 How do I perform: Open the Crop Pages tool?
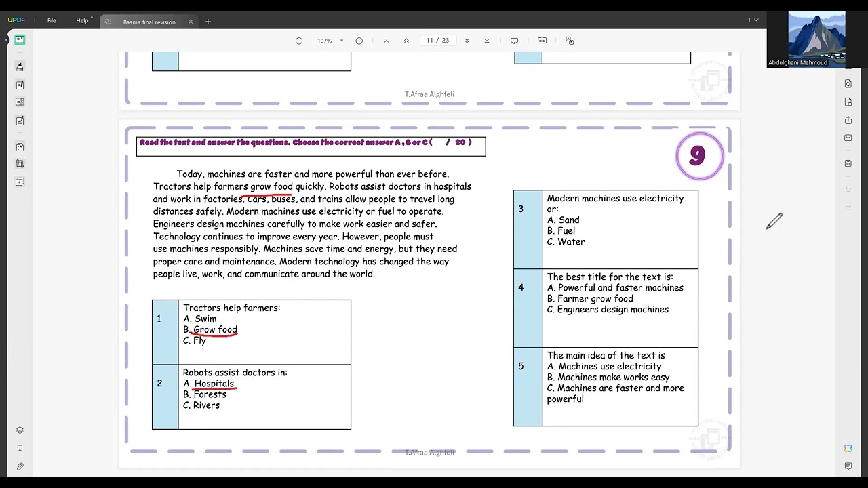tap(20, 163)
